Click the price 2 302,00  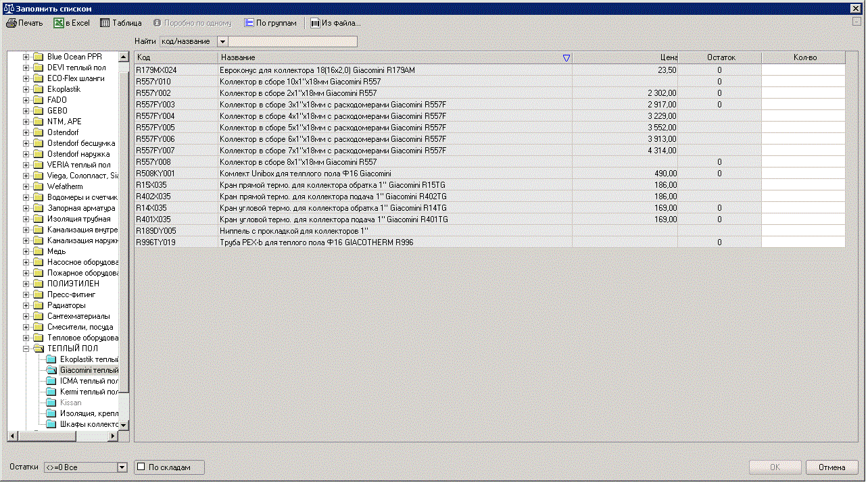tap(662, 93)
